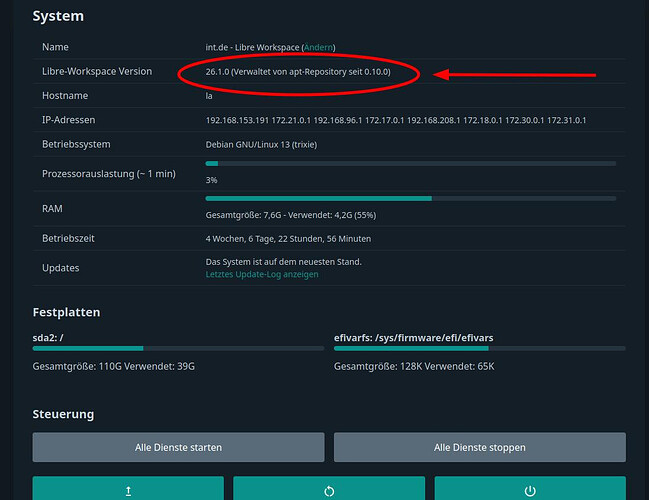Click the RAM usage progress bar
Viewport: 649px width, 500px height.
coord(410,198)
